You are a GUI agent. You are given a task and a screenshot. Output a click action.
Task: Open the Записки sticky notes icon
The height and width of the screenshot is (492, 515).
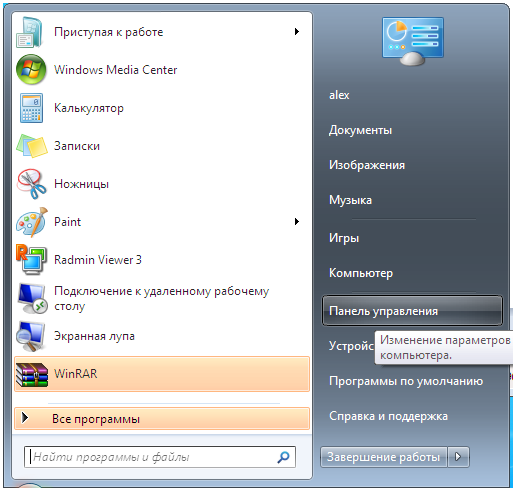[32, 146]
